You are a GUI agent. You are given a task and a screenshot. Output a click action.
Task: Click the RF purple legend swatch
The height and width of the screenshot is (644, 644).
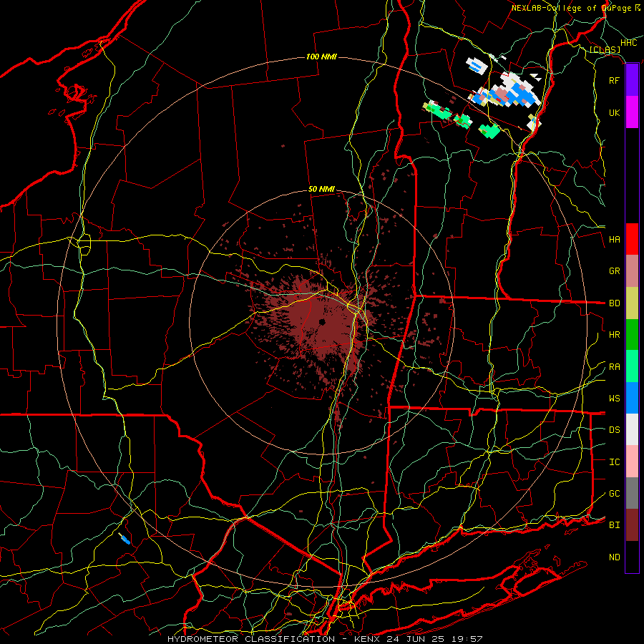(x=632, y=80)
